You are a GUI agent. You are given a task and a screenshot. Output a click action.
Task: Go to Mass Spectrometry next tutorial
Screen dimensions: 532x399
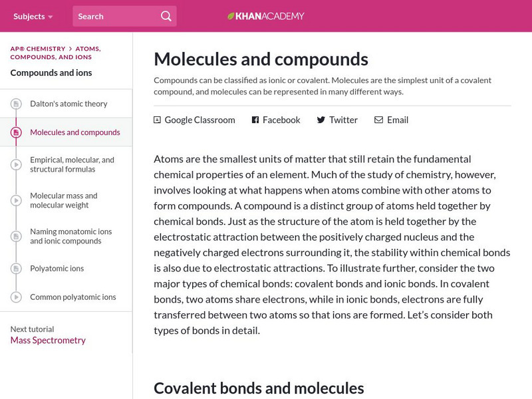click(48, 340)
